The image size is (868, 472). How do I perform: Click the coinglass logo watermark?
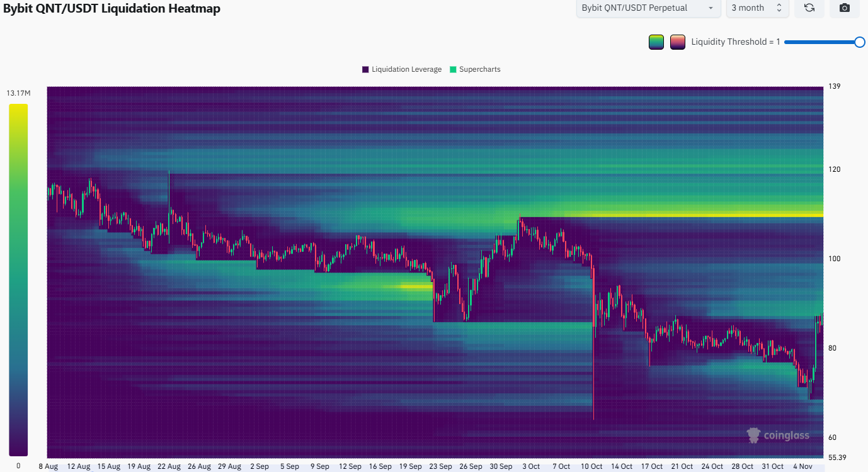coord(778,435)
